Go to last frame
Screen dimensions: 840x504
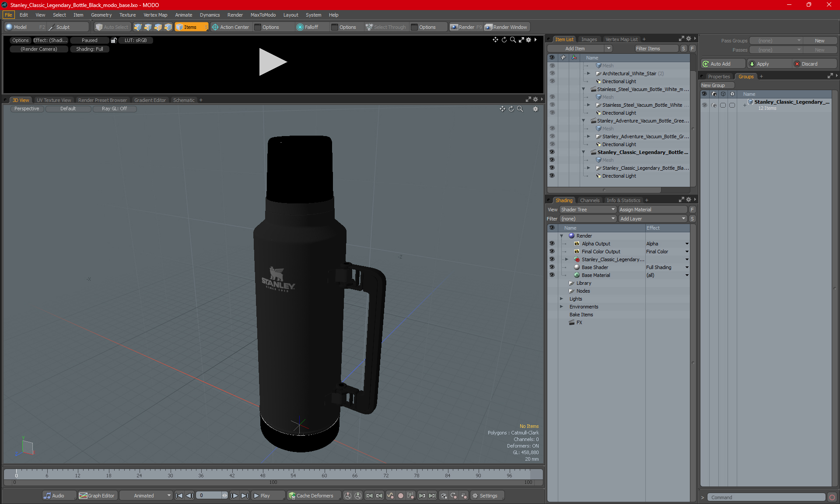pyautogui.click(x=245, y=496)
